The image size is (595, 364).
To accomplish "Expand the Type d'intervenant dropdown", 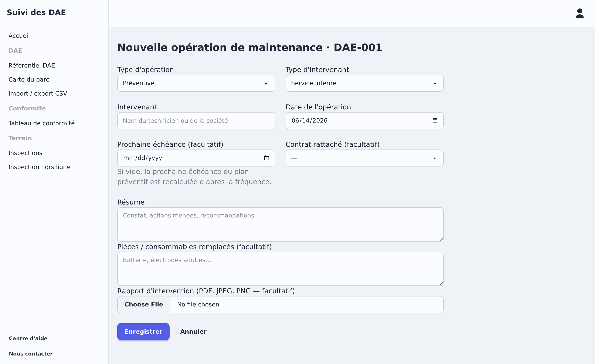I will coord(364,83).
